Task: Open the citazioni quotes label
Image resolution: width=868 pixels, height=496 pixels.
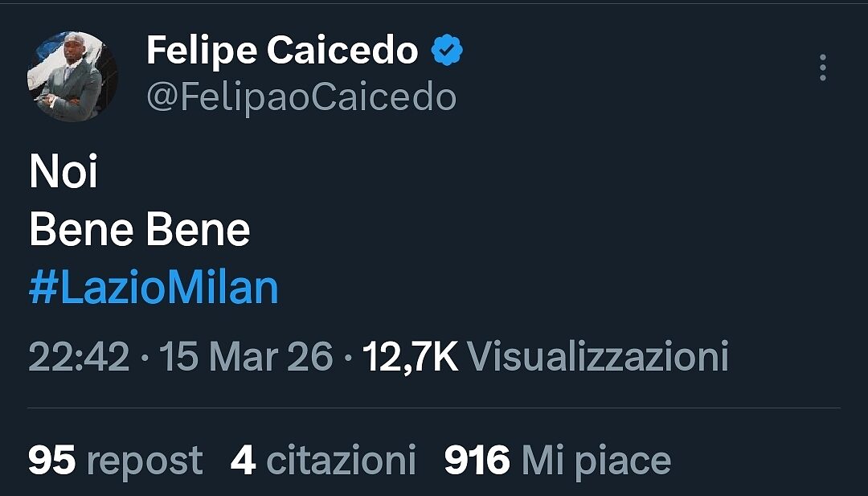Action: (x=341, y=461)
